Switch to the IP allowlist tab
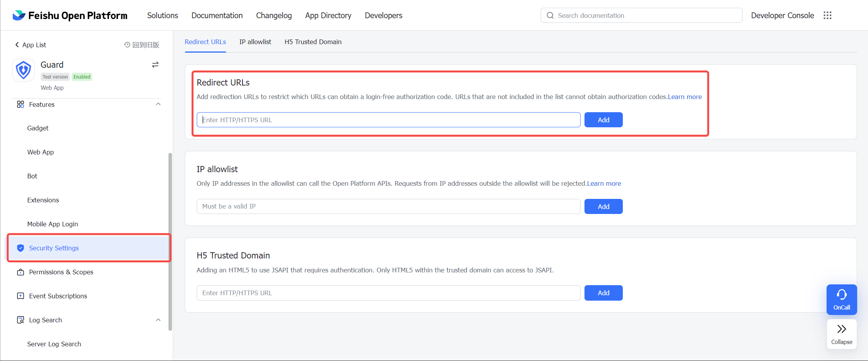This screenshot has height=361, width=868. (x=255, y=42)
